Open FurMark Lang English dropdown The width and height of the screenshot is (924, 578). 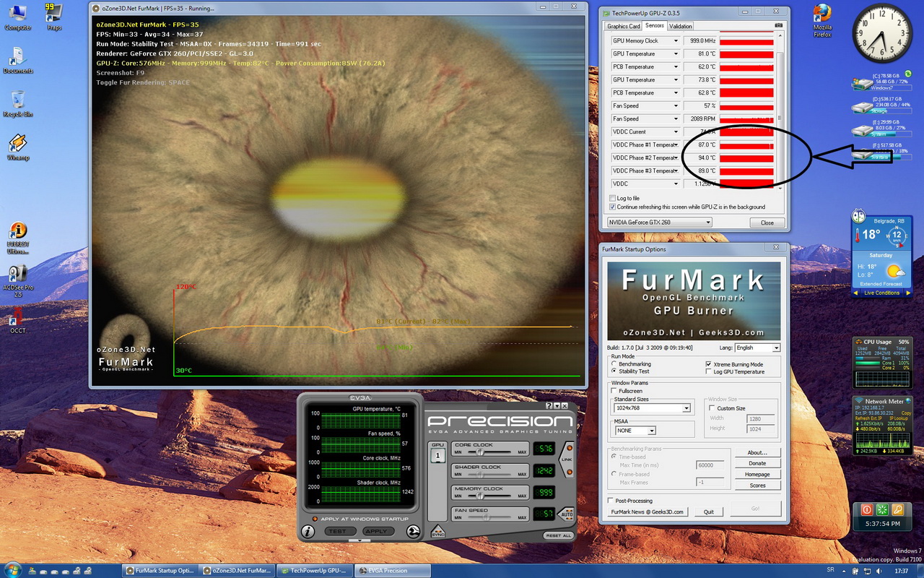tap(757, 348)
